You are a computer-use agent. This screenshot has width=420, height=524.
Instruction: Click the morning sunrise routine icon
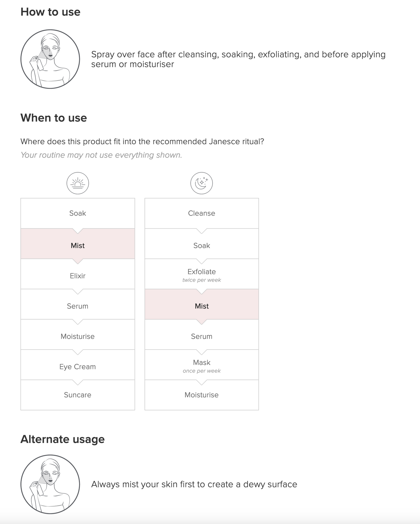[78, 183]
